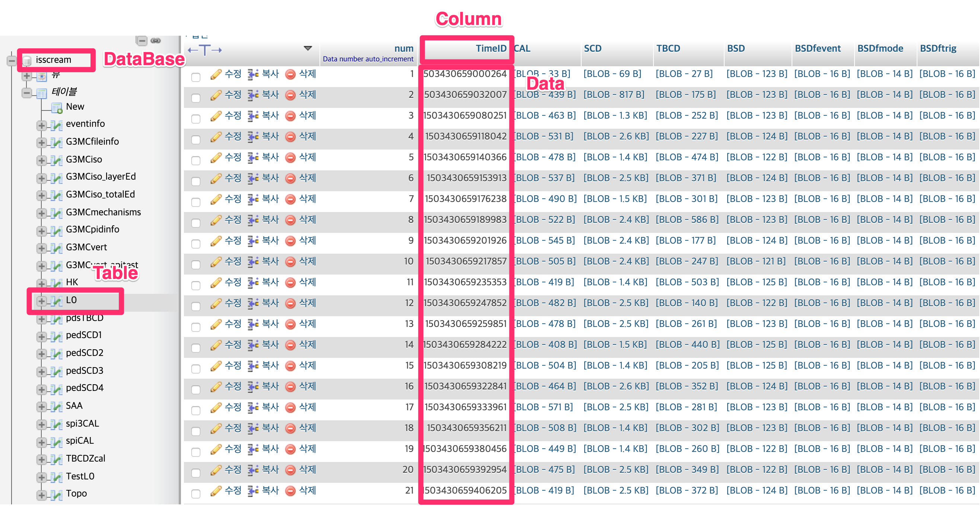Image resolution: width=980 pixels, height=520 pixels.
Task: Click the copy icon in row 5
Action: tap(253, 158)
